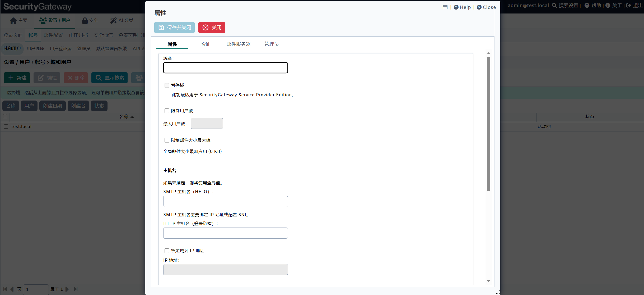Click the IP 地址 field
Screen dimensions: 644x295
click(x=226, y=270)
